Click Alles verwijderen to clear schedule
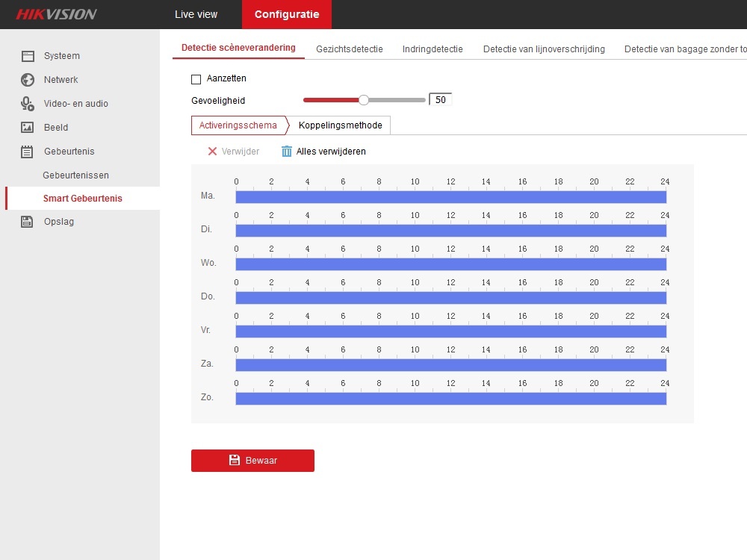The image size is (747, 560). pos(324,152)
